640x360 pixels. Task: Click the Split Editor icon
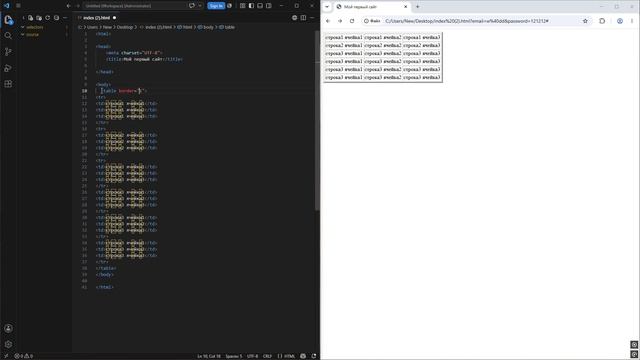click(303, 18)
